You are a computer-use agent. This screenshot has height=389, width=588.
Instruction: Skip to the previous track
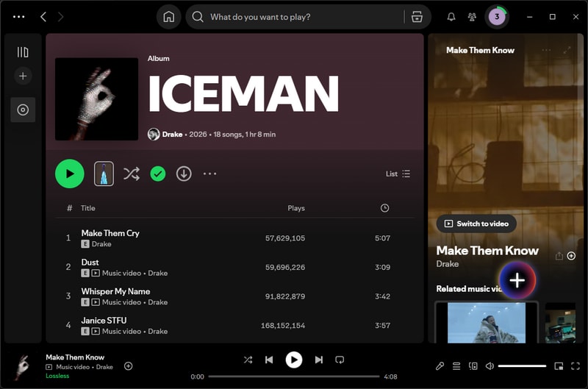point(269,360)
